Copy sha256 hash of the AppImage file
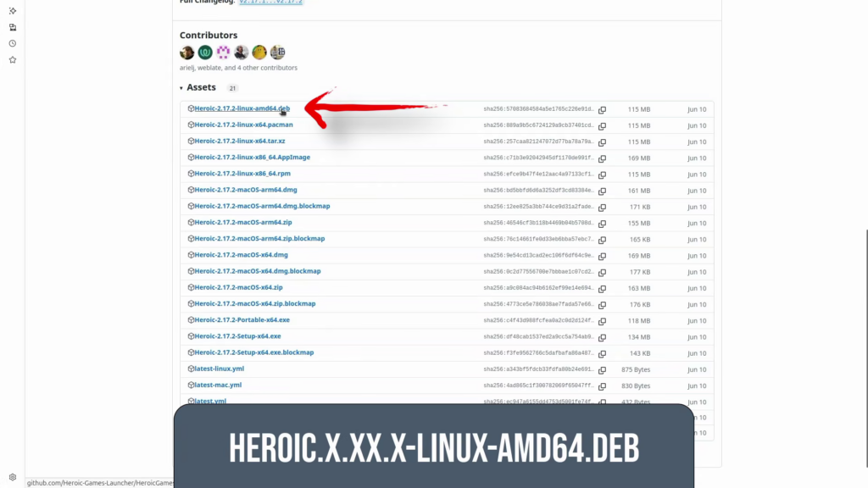The image size is (868, 488). pyautogui.click(x=602, y=158)
